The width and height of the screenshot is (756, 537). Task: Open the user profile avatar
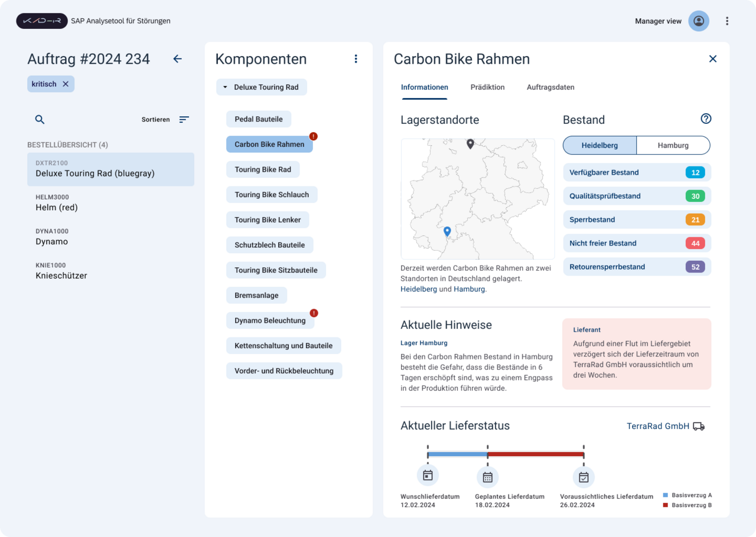point(699,21)
